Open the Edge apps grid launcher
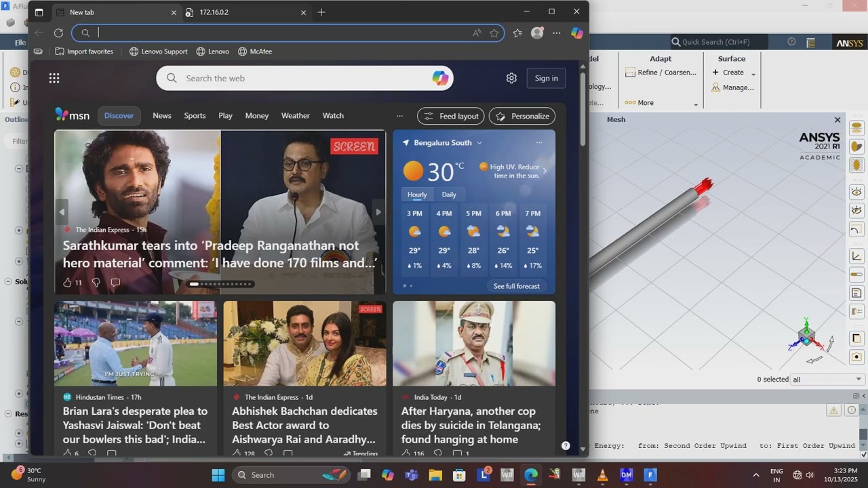 54,78
